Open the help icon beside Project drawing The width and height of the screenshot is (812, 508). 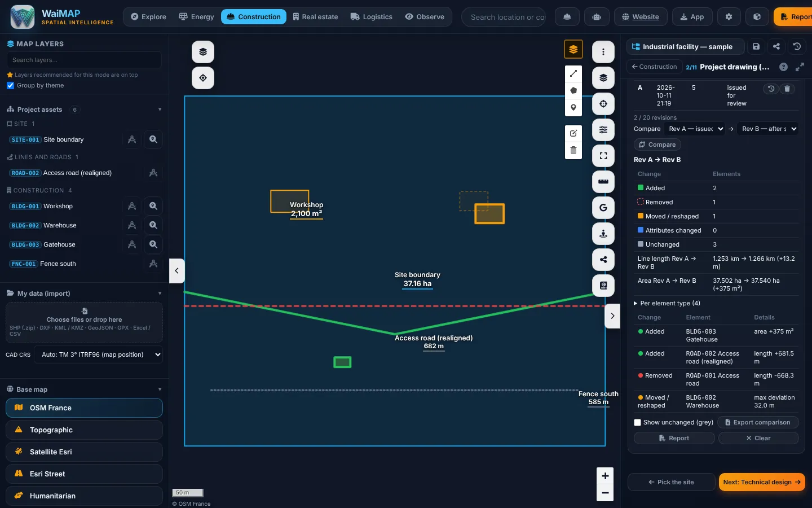783,67
